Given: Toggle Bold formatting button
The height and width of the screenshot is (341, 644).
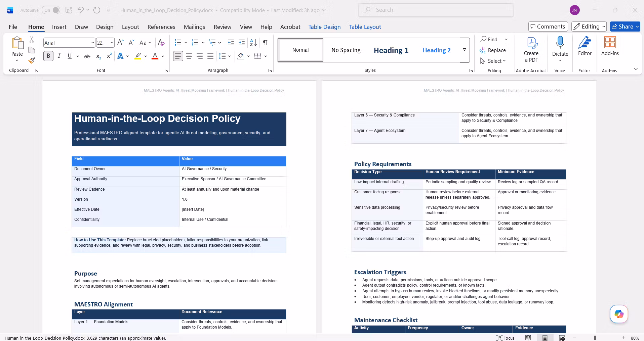Looking at the screenshot, I should (48, 56).
